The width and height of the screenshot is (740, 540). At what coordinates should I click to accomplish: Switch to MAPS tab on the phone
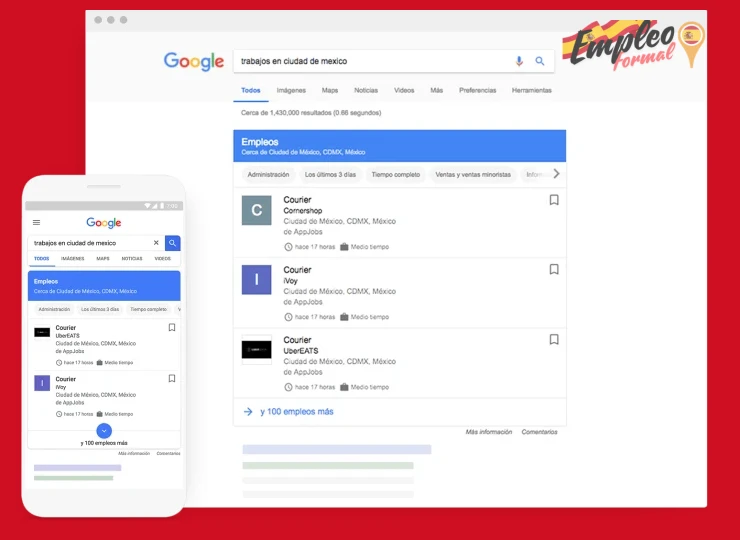point(103,259)
